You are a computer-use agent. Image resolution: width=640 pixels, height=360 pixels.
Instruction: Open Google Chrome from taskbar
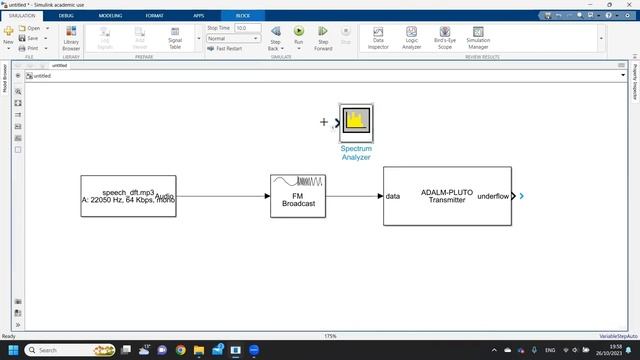(180, 350)
